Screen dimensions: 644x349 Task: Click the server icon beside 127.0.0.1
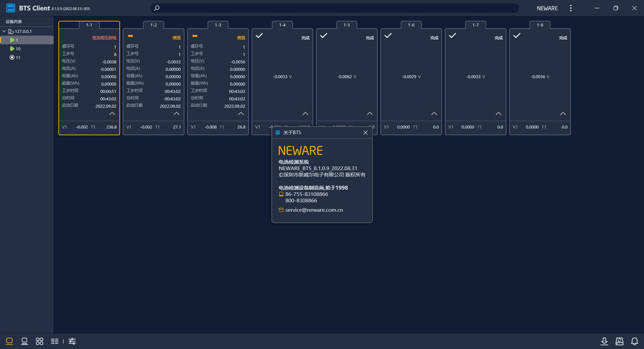pos(11,31)
